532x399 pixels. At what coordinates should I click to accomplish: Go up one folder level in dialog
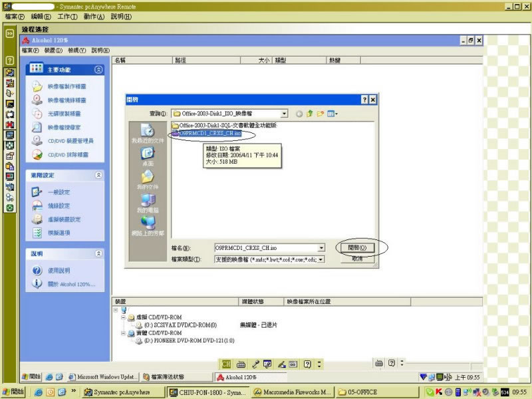(x=309, y=114)
